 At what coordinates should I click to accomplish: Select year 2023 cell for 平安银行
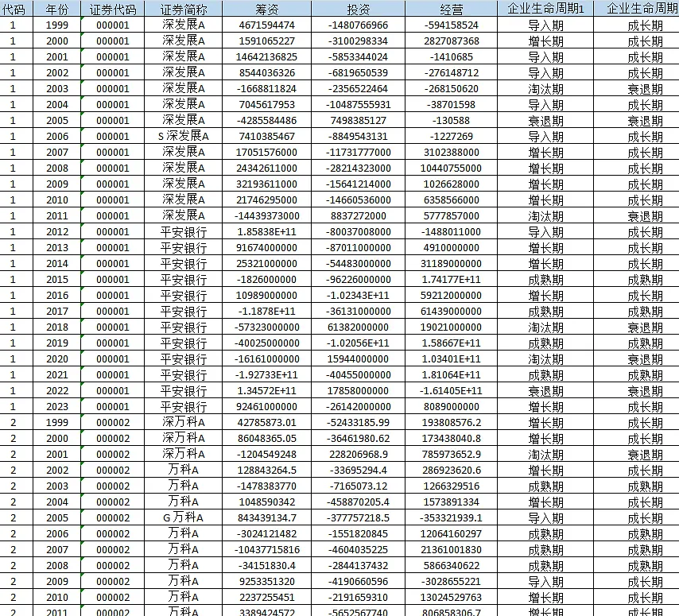click(56, 406)
